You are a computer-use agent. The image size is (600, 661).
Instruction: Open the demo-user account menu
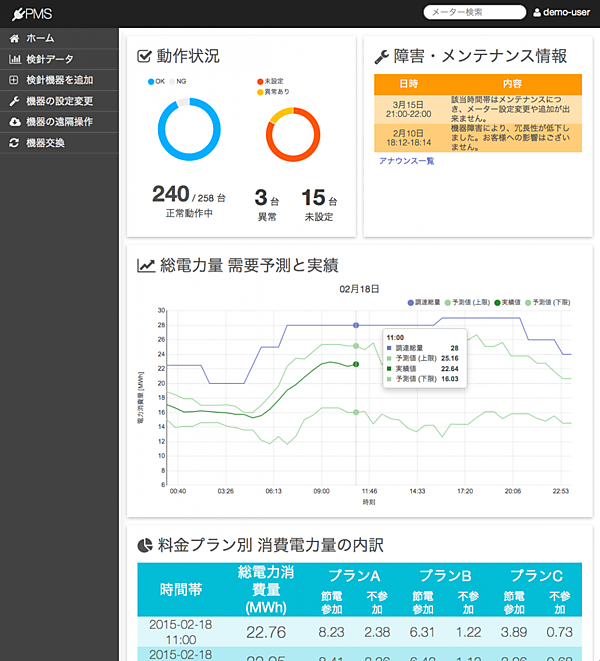pyautogui.click(x=563, y=13)
